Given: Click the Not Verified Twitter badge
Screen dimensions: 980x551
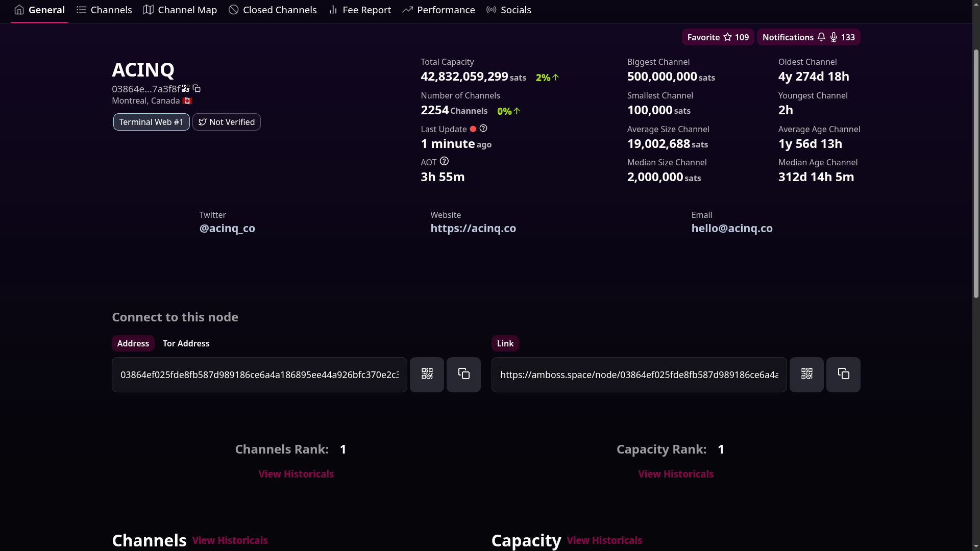Looking at the screenshot, I should [x=227, y=122].
